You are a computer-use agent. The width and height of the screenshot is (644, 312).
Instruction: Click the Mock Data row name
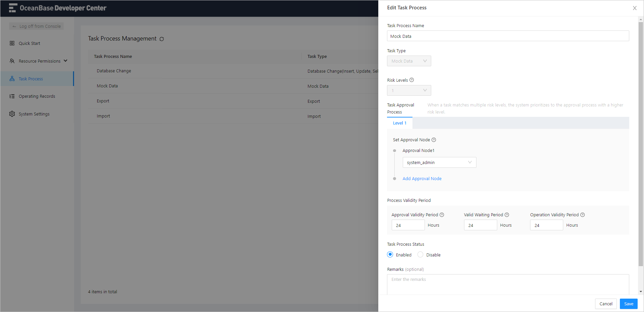107,86
